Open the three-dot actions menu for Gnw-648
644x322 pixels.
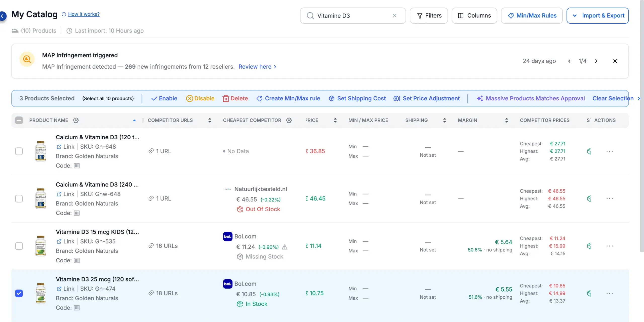tap(610, 198)
